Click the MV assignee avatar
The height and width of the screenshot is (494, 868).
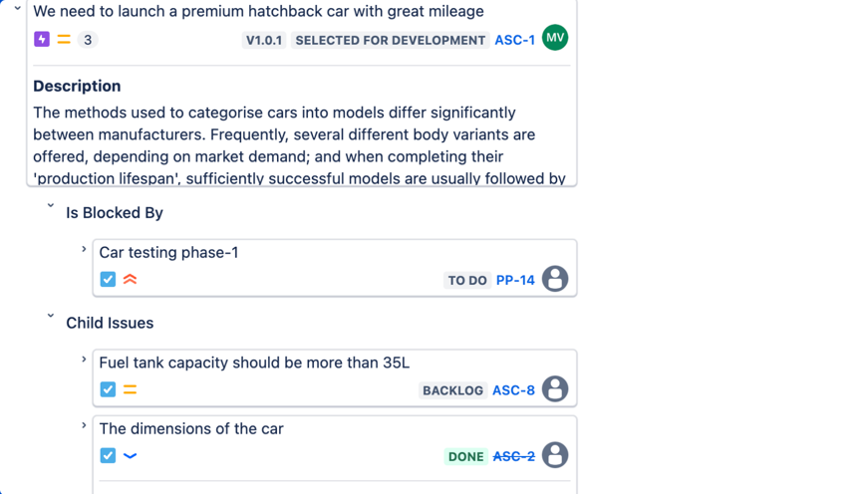click(555, 38)
